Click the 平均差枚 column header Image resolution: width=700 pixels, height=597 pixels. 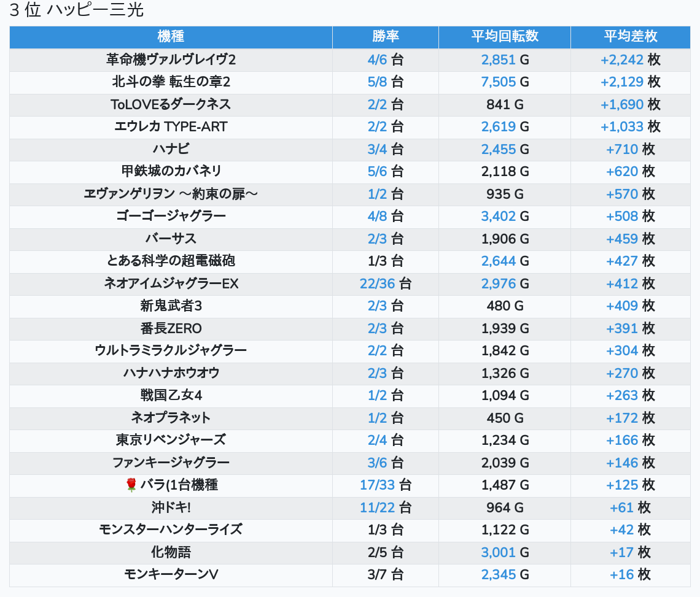(630, 36)
